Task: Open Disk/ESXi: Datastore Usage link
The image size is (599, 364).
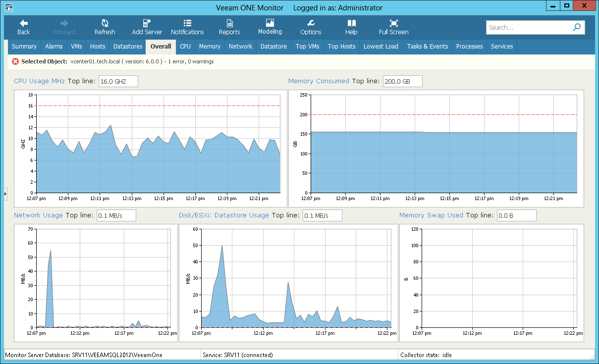Action: click(x=224, y=215)
